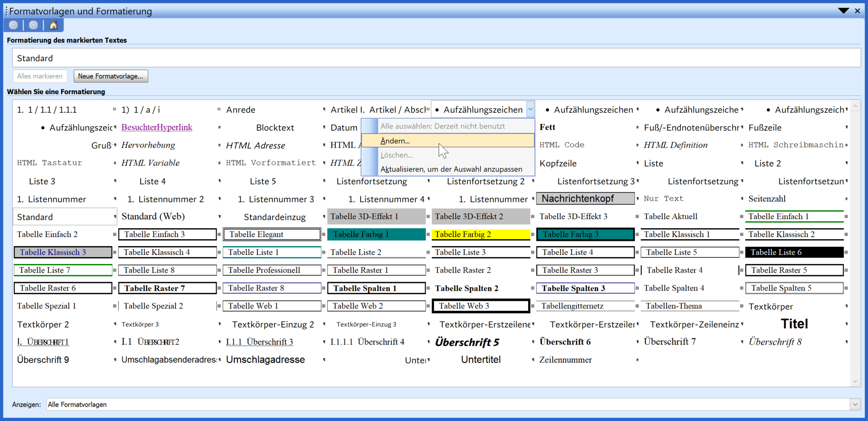Click scroll down arrow of style list
Screen dimensions: 868x421
pyautogui.click(x=855, y=382)
